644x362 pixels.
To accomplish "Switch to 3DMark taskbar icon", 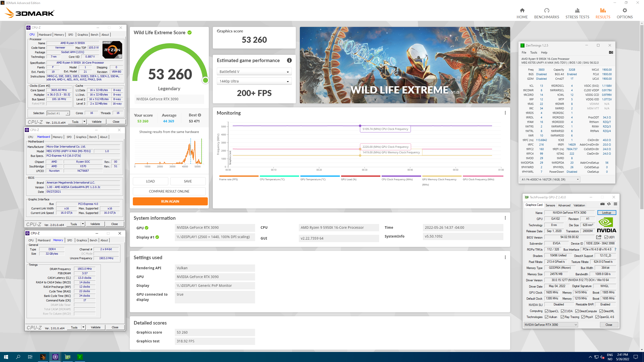I will pos(43,357).
